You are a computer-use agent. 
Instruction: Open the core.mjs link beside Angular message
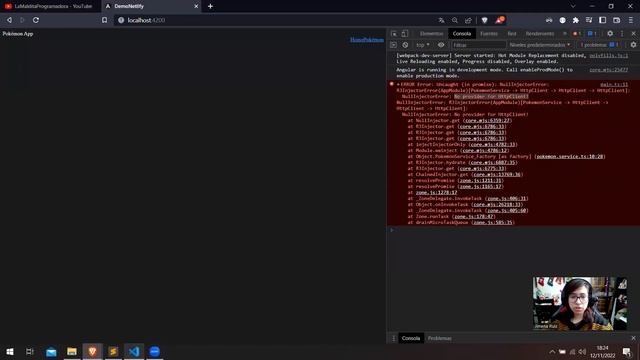click(x=609, y=70)
